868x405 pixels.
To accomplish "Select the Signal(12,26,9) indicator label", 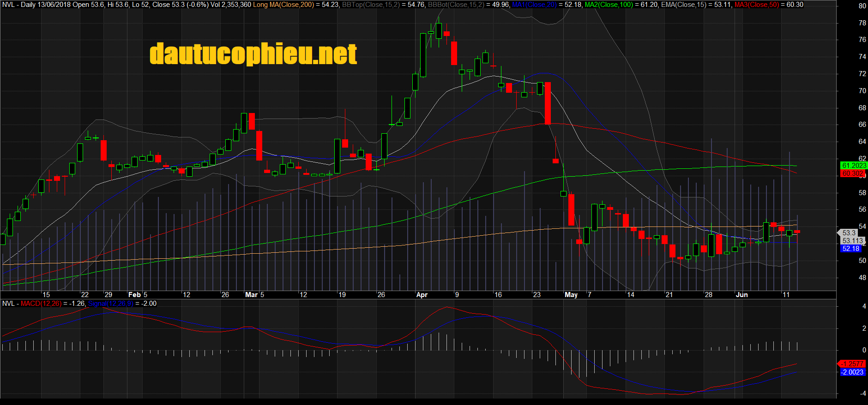I will 110,304.
